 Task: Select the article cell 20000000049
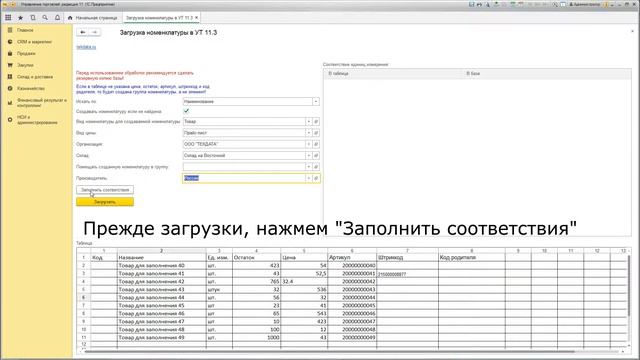pyautogui.click(x=352, y=338)
